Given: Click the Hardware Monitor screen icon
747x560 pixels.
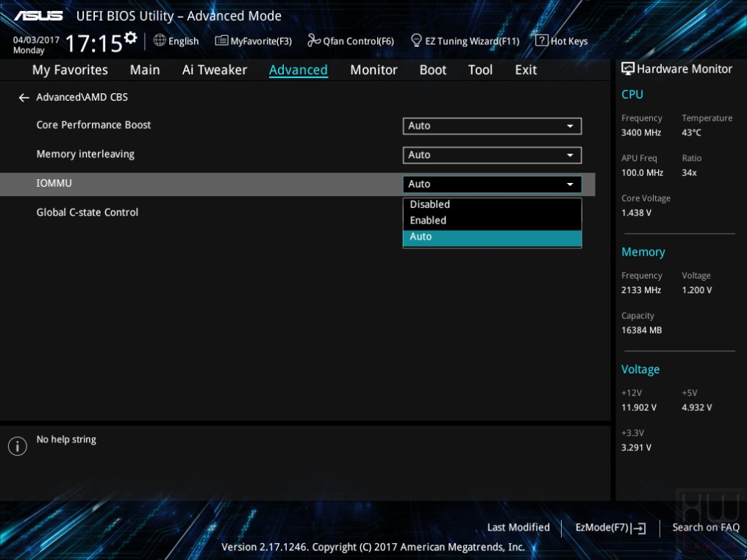Looking at the screenshot, I should click(628, 68).
